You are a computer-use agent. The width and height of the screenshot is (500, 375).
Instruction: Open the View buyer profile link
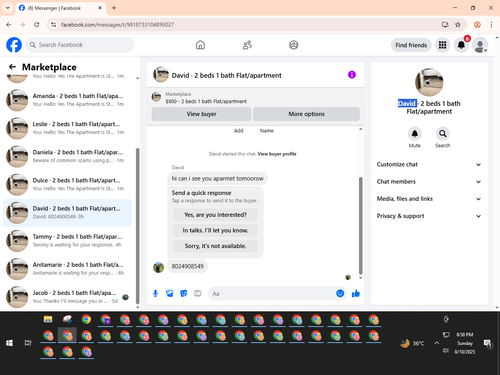pyautogui.click(x=277, y=154)
